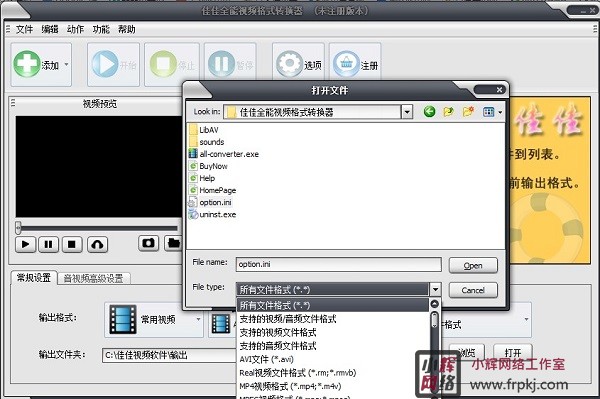Select the all-converter.exe file

point(229,154)
